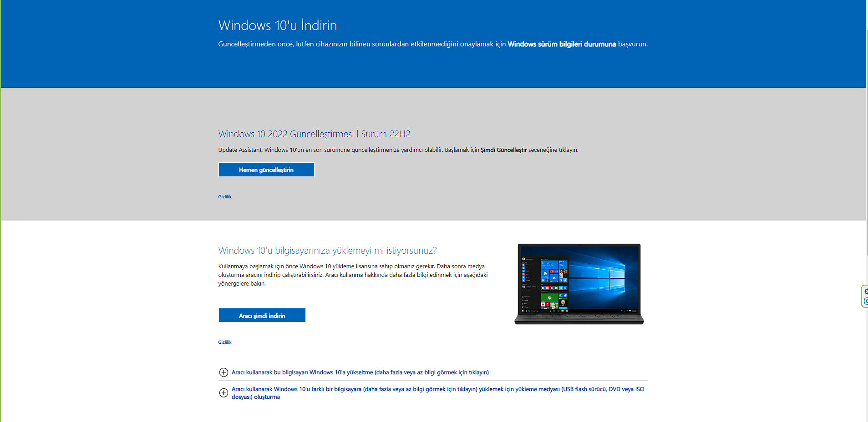
Task: Click the "Windows 10'u İndirin" page heading
Action: coord(278,25)
